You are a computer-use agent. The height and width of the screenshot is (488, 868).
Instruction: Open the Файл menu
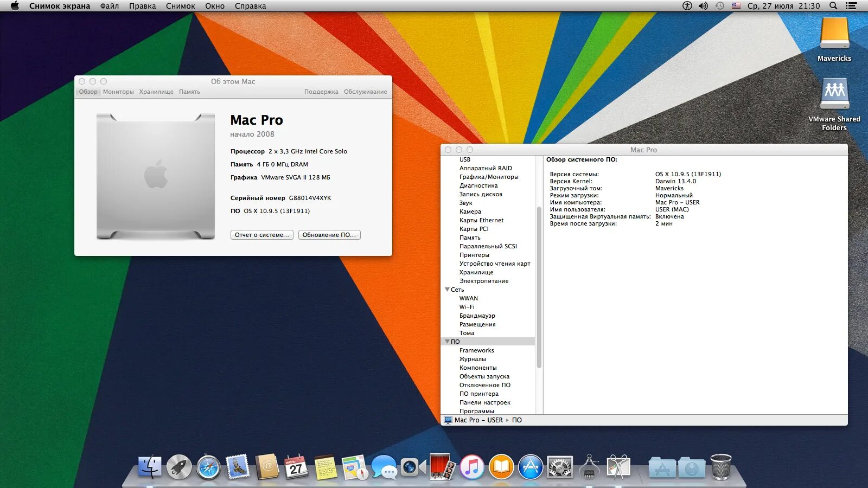tap(110, 6)
